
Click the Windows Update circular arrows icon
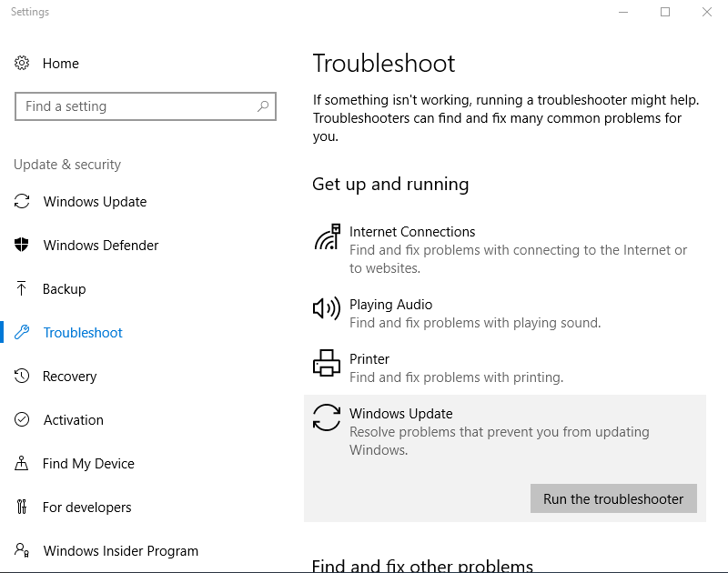[326, 417]
